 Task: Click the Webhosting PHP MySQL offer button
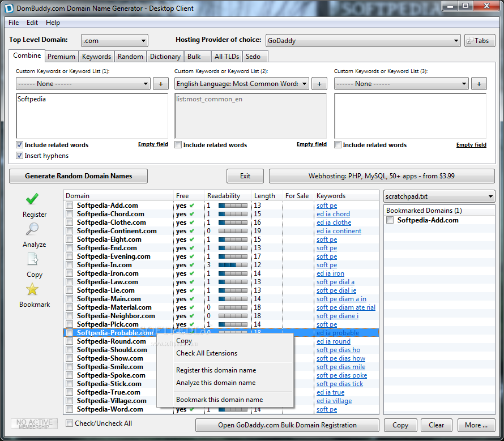(x=382, y=176)
